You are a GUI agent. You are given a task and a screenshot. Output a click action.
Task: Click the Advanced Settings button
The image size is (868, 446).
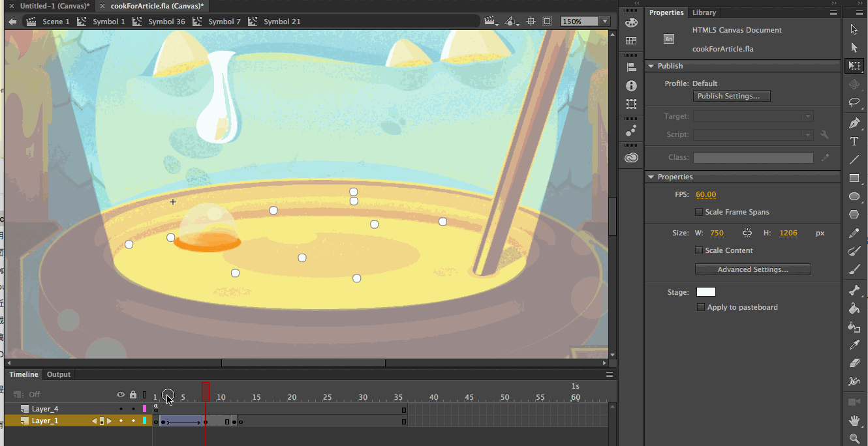[752, 269]
